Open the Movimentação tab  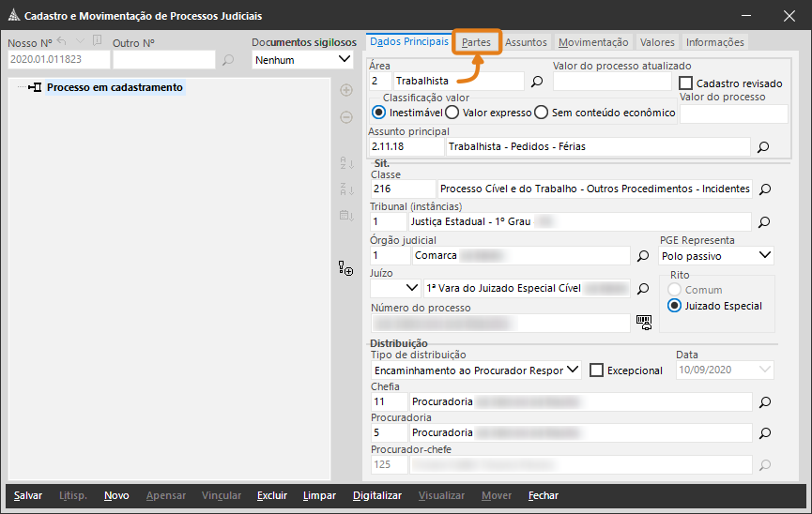click(x=592, y=42)
